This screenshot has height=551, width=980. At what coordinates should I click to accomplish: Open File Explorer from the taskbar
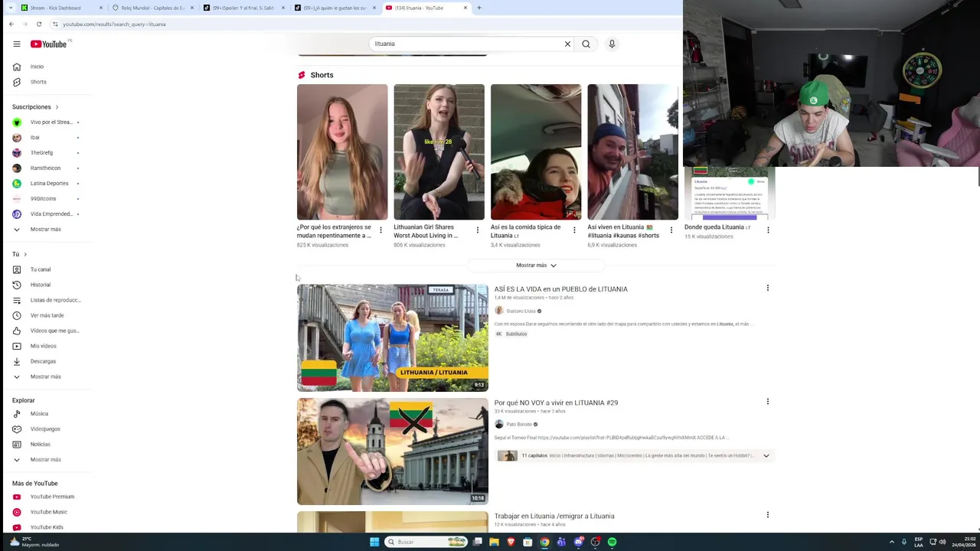tap(494, 542)
